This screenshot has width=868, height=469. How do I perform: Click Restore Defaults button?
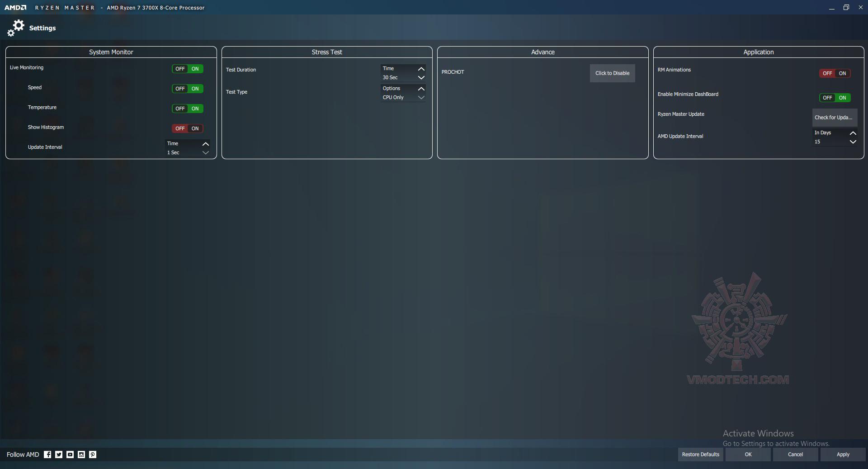click(x=701, y=455)
